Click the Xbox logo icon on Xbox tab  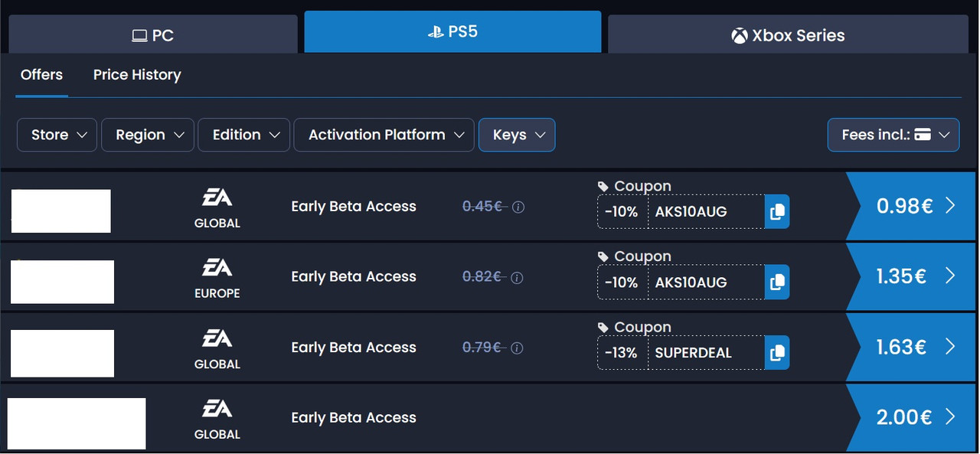pyautogui.click(x=740, y=36)
